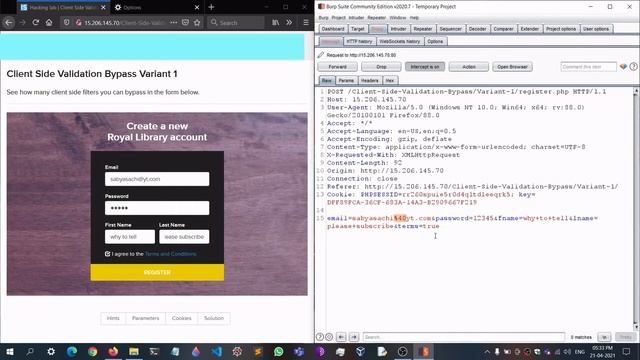Switch to the Extender tab

tap(529, 29)
